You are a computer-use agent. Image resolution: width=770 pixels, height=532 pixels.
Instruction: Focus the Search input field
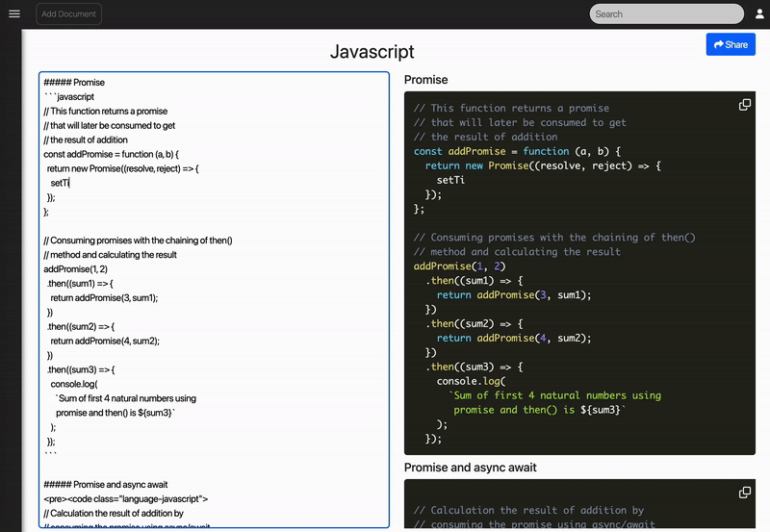(666, 13)
